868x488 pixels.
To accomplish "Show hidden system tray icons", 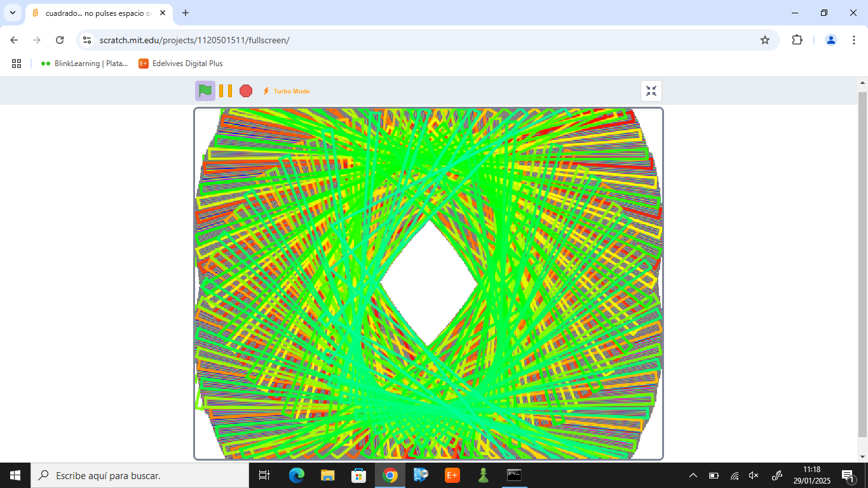I will (x=693, y=475).
